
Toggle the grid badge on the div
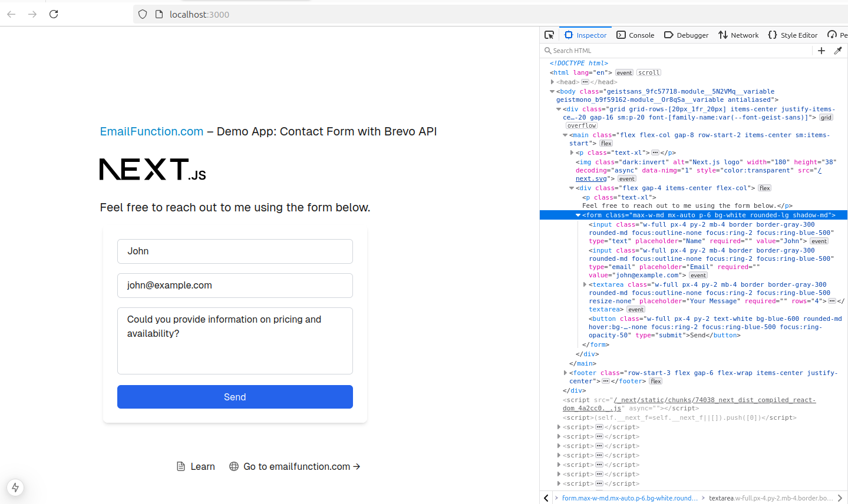click(x=826, y=117)
